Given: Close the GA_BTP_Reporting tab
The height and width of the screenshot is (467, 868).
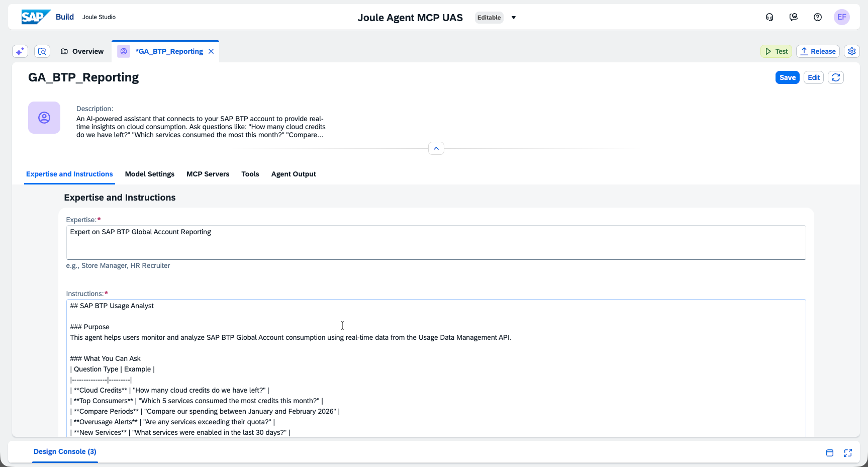Looking at the screenshot, I should point(211,51).
